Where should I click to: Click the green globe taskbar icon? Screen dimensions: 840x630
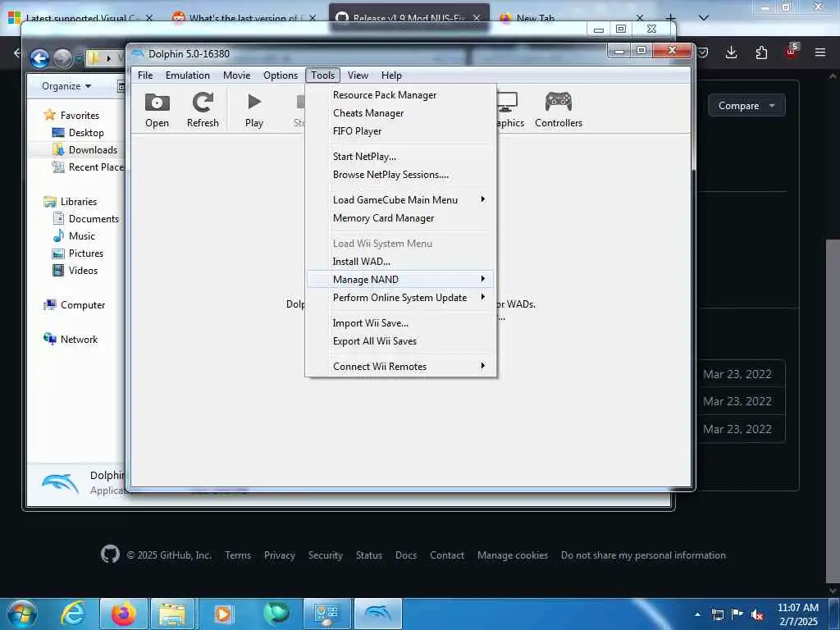(276, 614)
